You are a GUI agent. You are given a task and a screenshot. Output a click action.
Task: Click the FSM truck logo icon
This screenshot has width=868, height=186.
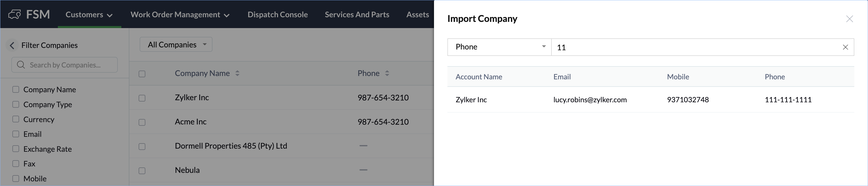point(14,14)
